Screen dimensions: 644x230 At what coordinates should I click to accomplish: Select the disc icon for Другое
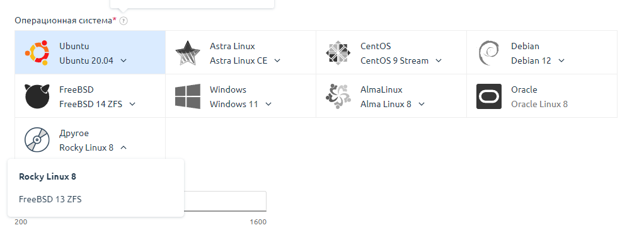pos(37,140)
